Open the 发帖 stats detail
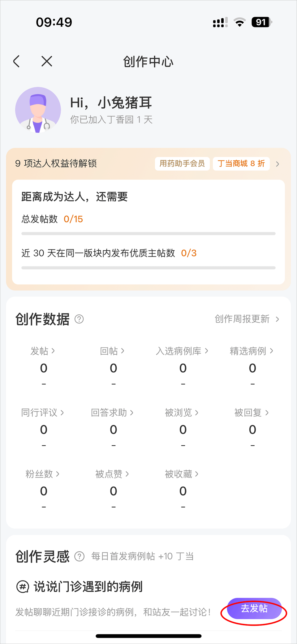 coord(43,351)
